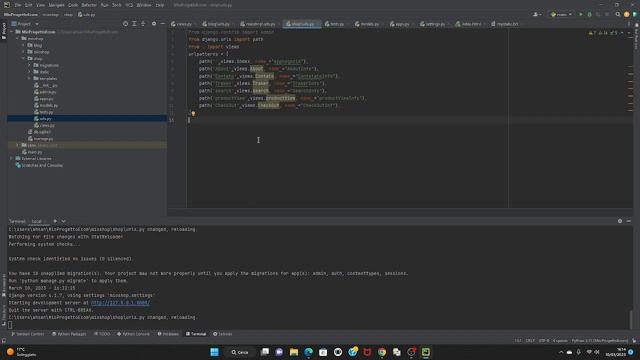Viewport: 640px width, 360px height.
Task: Open the View menu
Action: 40,5
